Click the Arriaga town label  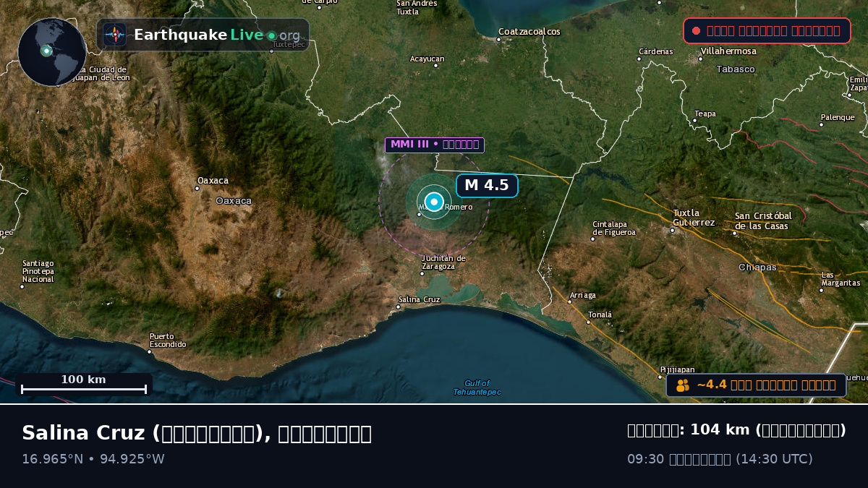583,295
